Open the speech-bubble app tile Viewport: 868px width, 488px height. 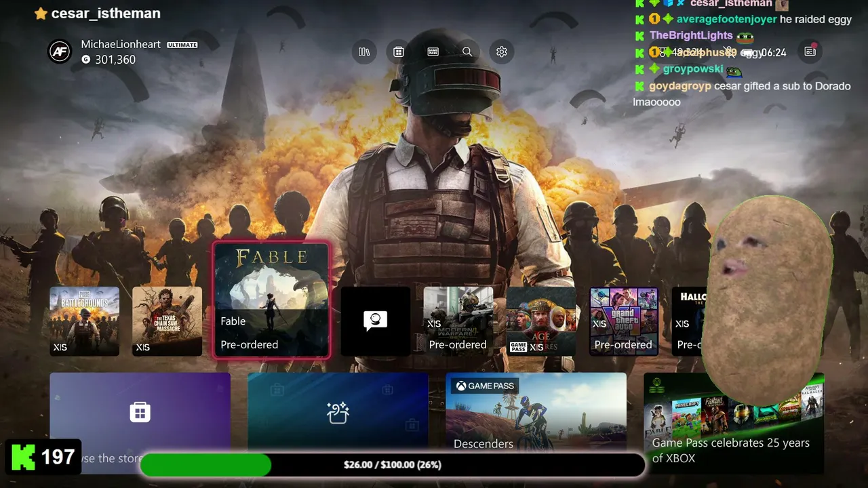[375, 321]
